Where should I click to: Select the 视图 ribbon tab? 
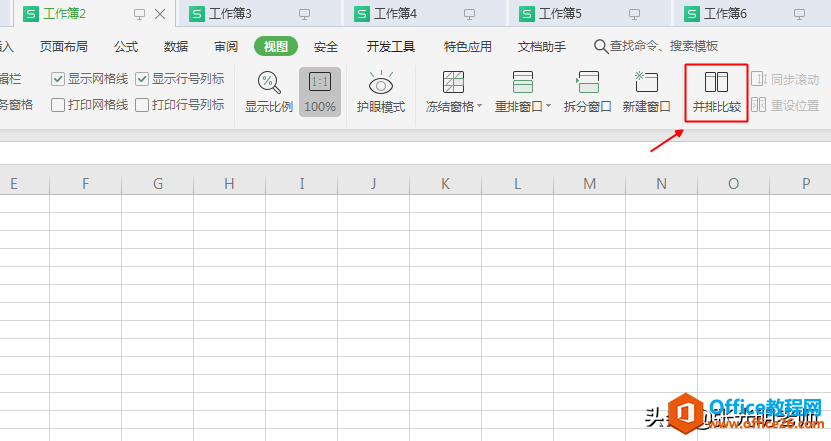click(x=276, y=47)
